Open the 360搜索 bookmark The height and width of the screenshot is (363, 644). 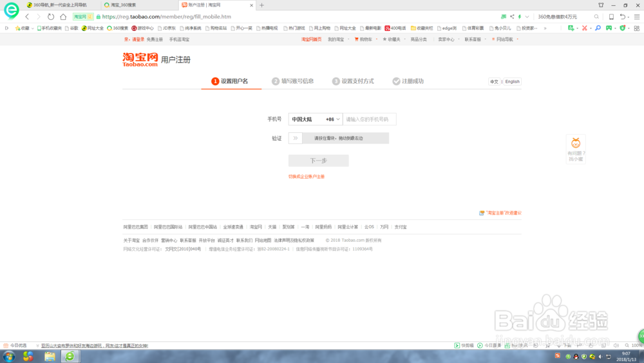point(117,28)
